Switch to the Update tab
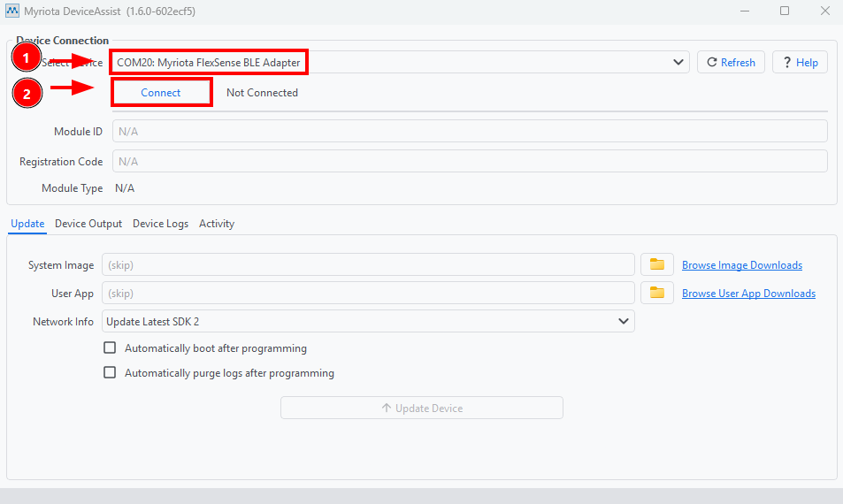Viewport: 843px width, 504px height. pos(27,224)
